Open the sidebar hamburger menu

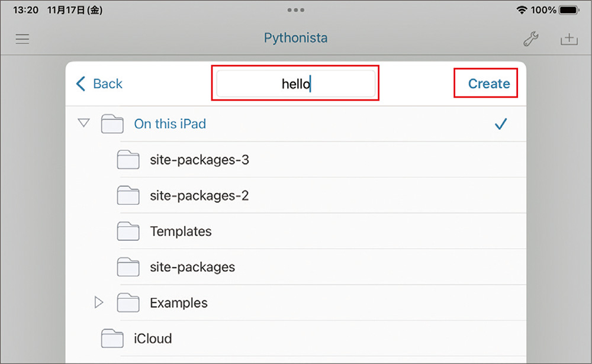pyautogui.click(x=22, y=39)
